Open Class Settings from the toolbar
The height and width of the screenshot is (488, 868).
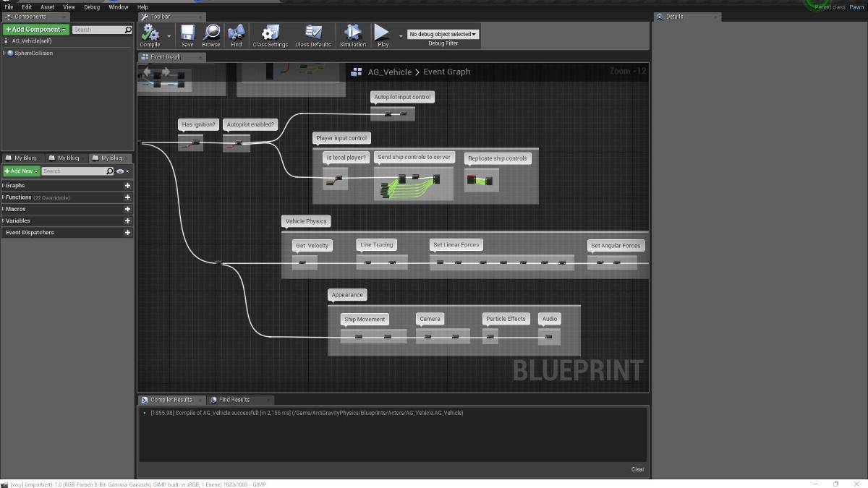pos(270,35)
